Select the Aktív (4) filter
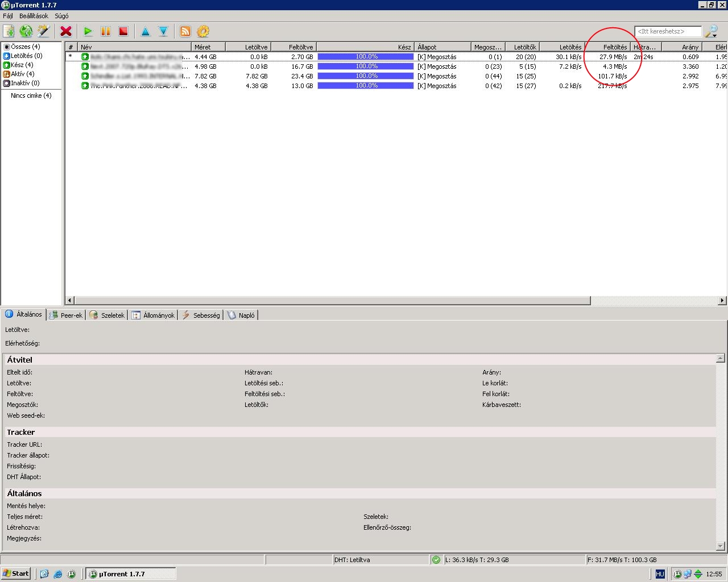Viewport: 728px width, 582px height. point(22,74)
